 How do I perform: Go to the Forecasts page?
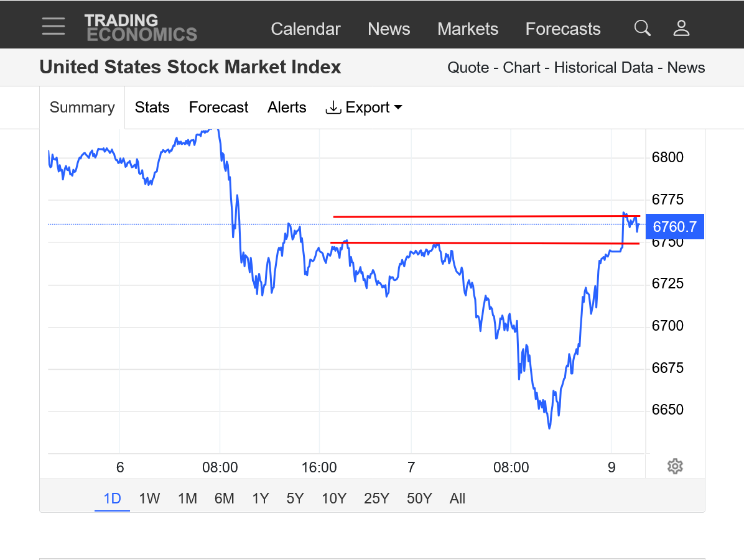563,29
